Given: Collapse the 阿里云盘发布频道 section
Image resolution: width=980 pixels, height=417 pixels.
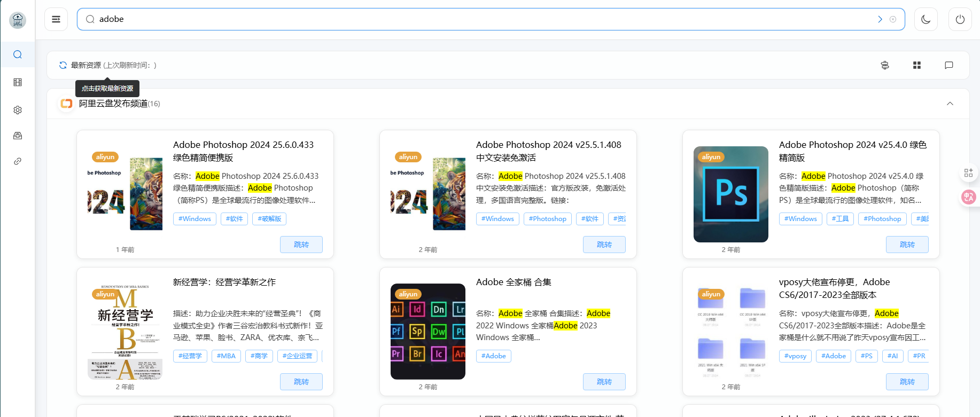Looking at the screenshot, I should tap(950, 104).
